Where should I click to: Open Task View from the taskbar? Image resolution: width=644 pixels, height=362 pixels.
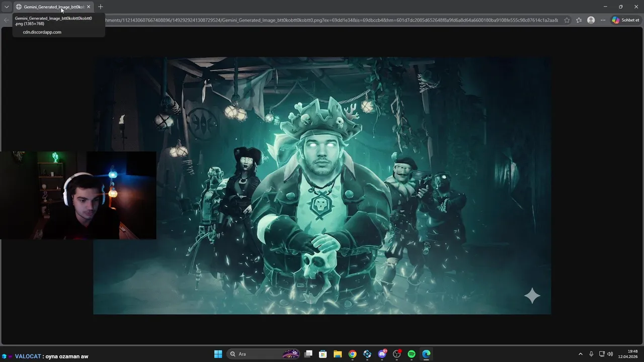pyautogui.click(x=308, y=354)
